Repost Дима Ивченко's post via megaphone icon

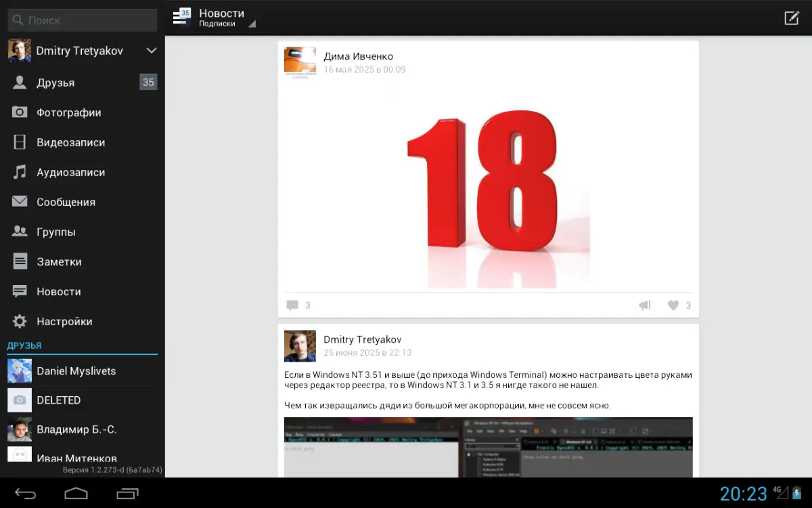pyautogui.click(x=645, y=305)
